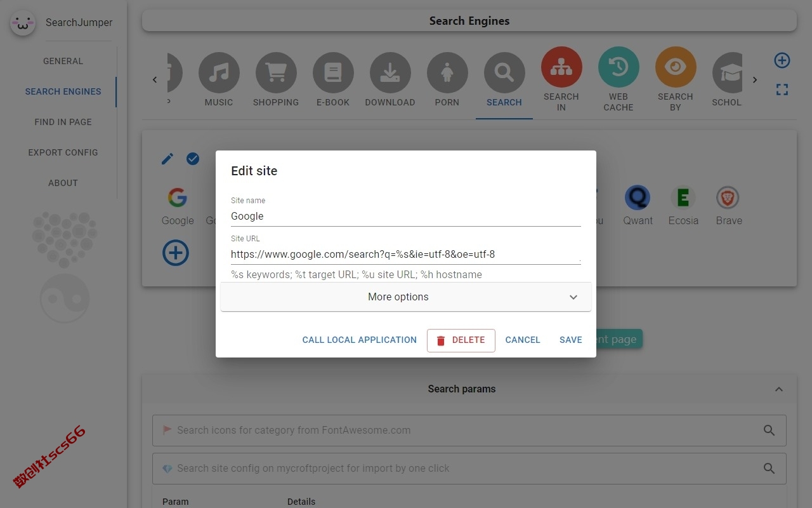The width and height of the screenshot is (812, 508).
Task: Collapse the Search params section
Action: pos(779,389)
